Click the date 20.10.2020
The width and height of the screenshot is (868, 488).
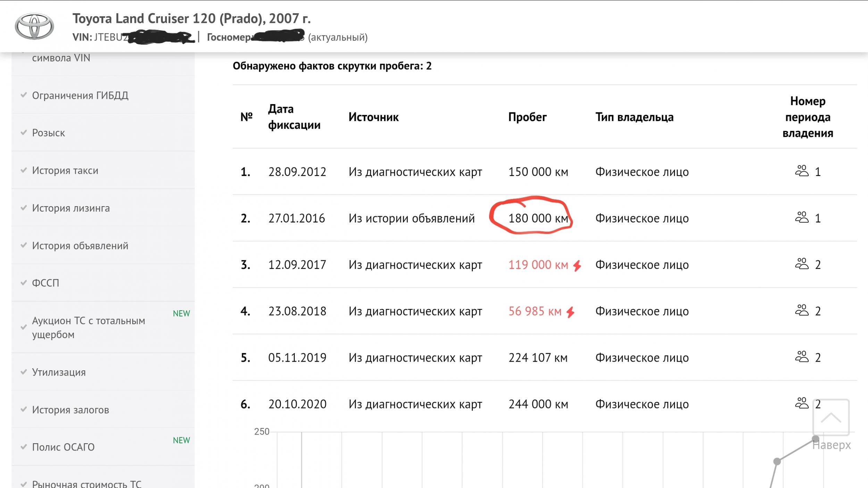pyautogui.click(x=297, y=404)
